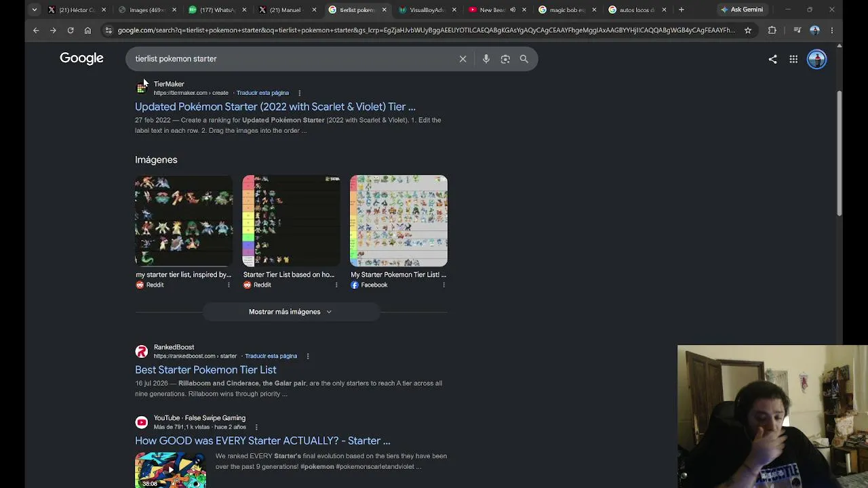Open the Google apps grid
This screenshot has width=868, height=488.
click(x=793, y=59)
